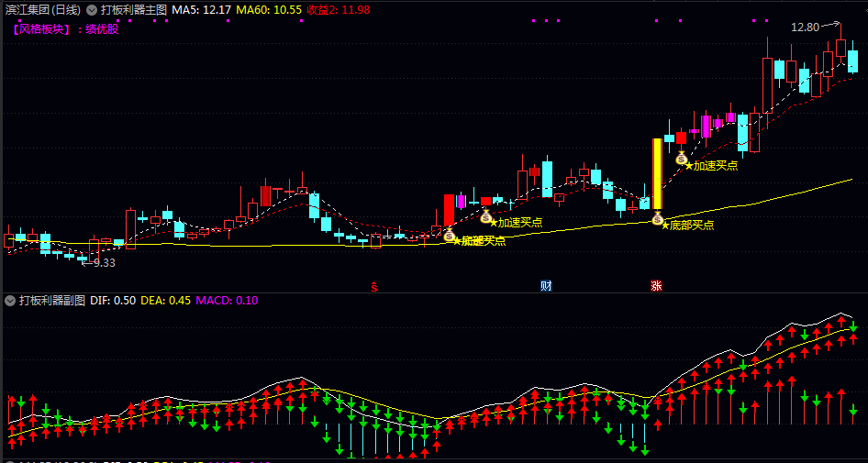Click the 打板利器副图 indicator label
Image resolution: width=868 pixels, height=463 pixels.
(x=52, y=301)
